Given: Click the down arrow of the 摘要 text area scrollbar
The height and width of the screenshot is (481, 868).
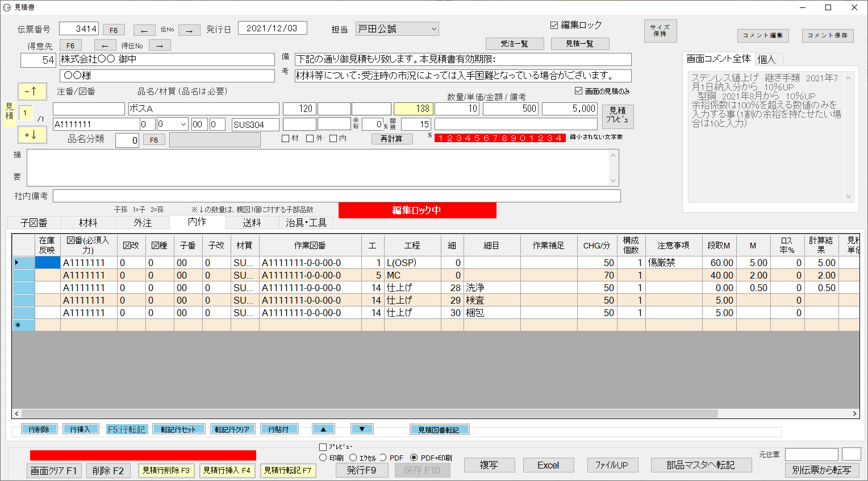Looking at the screenshot, I should pos(613,181).
